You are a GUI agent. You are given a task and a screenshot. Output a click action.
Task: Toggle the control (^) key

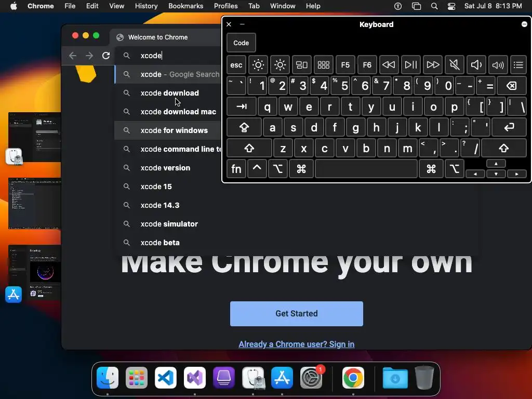point(257,169)
